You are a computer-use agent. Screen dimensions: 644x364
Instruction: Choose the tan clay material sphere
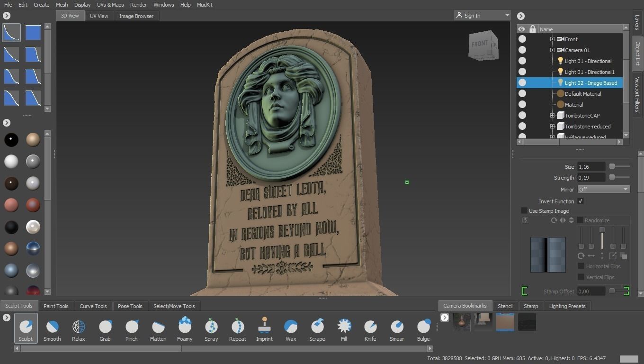coord(33,140)
